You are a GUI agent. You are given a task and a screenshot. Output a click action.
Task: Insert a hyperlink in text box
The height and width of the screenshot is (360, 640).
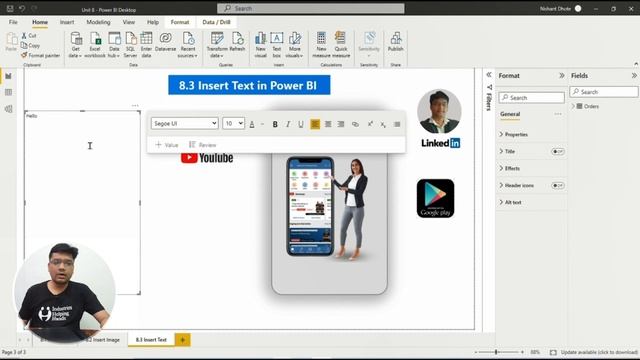[x=356, y=124]
